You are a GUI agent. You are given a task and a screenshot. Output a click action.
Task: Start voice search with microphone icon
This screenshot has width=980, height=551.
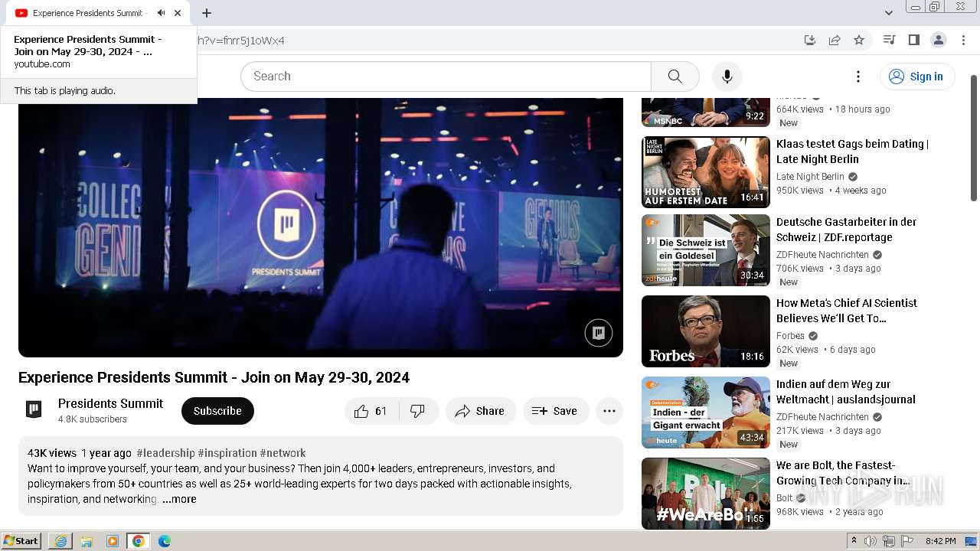727,77
